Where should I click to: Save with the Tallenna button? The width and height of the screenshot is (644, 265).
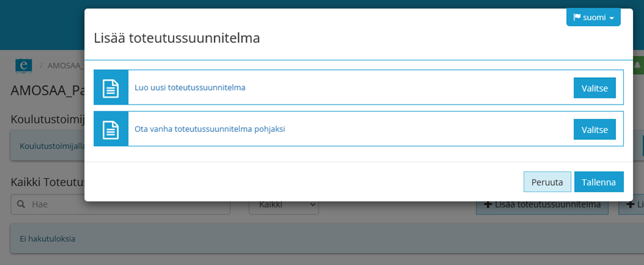pyautogui.click(x=599, y=182)
